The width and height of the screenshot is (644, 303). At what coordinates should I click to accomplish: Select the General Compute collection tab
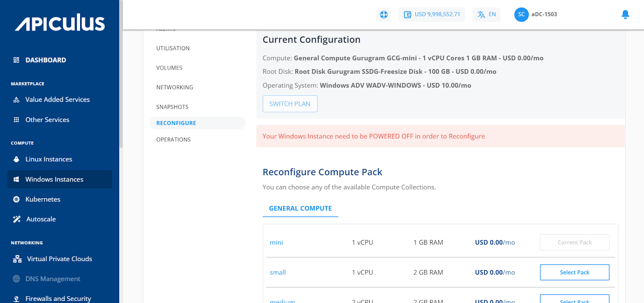[300, 209]
